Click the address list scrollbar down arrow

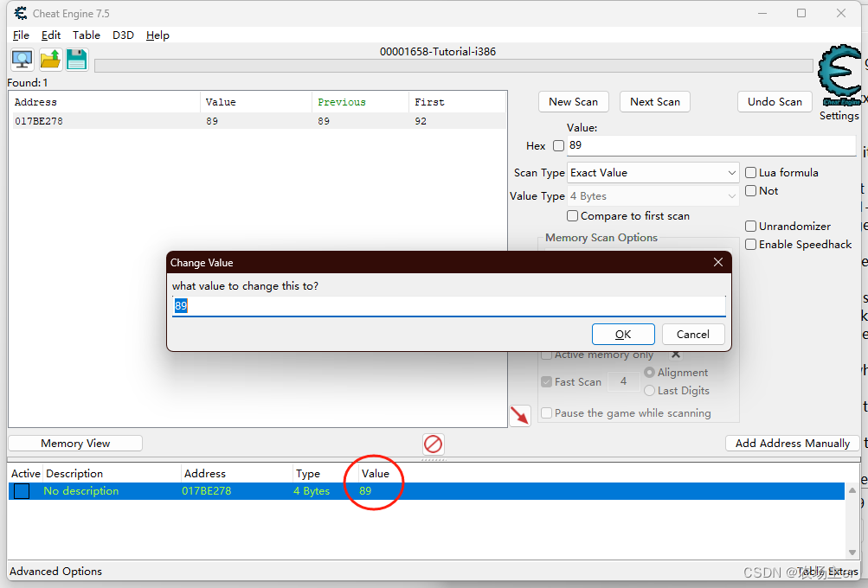coord(852,552)
